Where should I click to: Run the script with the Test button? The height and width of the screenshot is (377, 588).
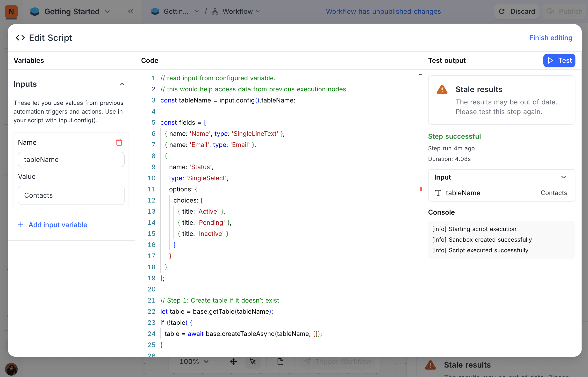click(559, 60)
